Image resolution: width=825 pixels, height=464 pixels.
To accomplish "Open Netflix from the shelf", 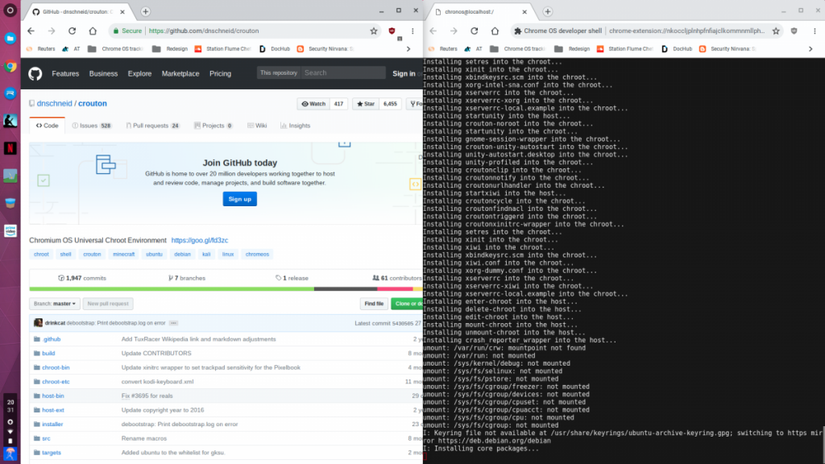I will [10, 148].
